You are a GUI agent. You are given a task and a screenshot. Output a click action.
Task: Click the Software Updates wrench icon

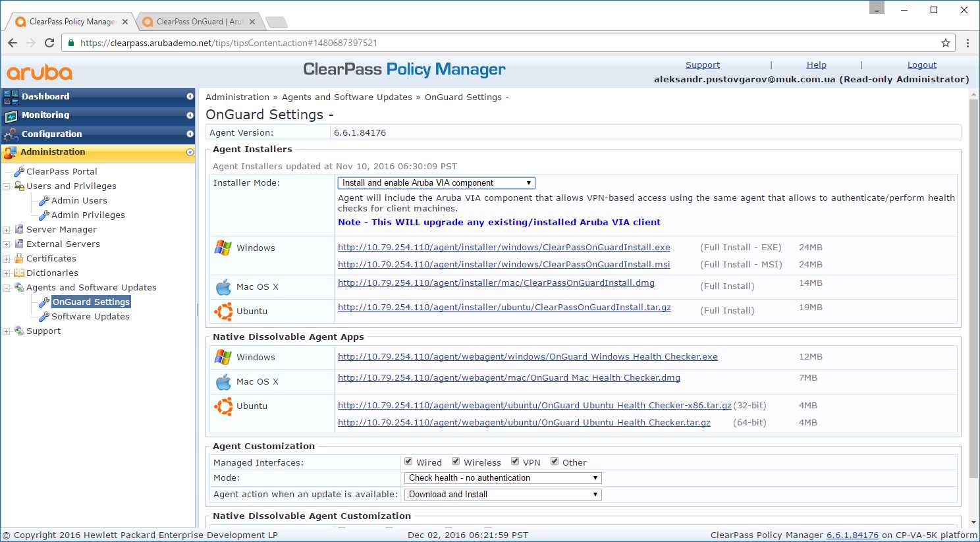pos(44,316)
